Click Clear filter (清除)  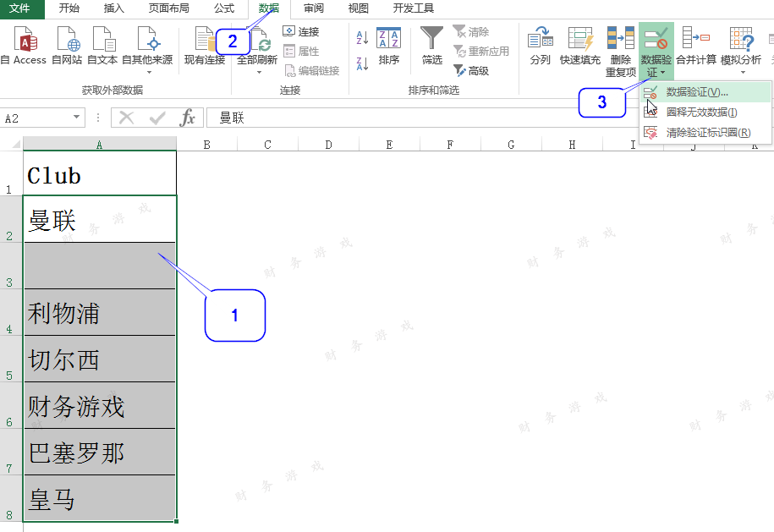point(471,31)
